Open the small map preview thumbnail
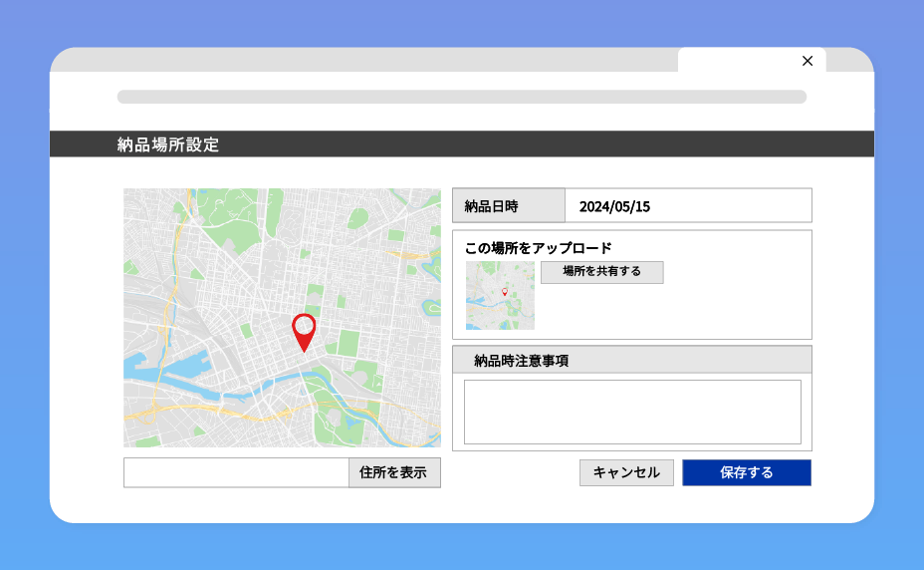 point(500,296)
